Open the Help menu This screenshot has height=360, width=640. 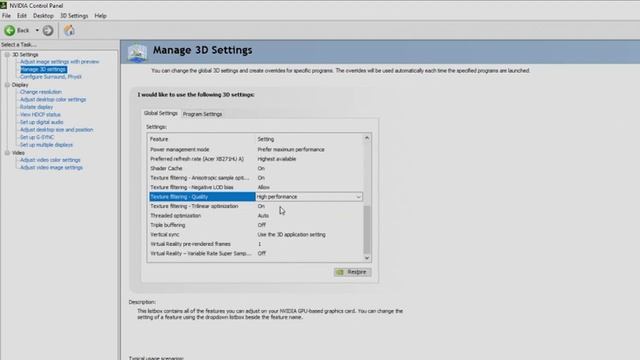[x=100, y=16]
